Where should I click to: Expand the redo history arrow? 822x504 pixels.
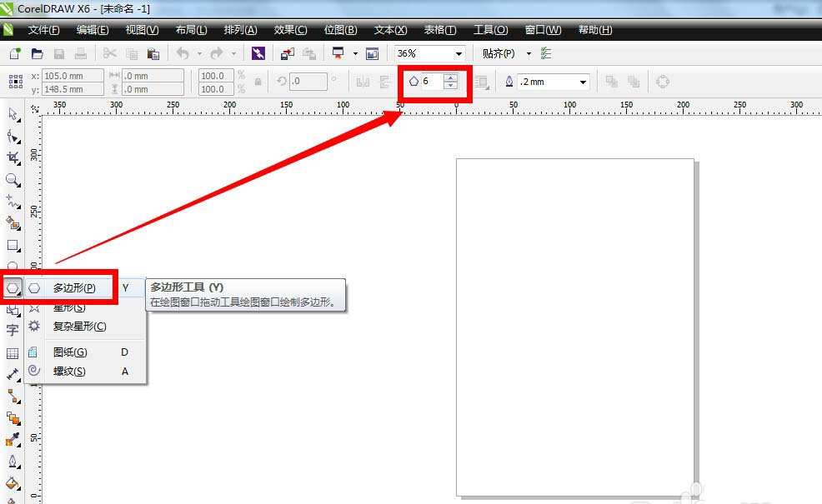[x=233, y=53]
